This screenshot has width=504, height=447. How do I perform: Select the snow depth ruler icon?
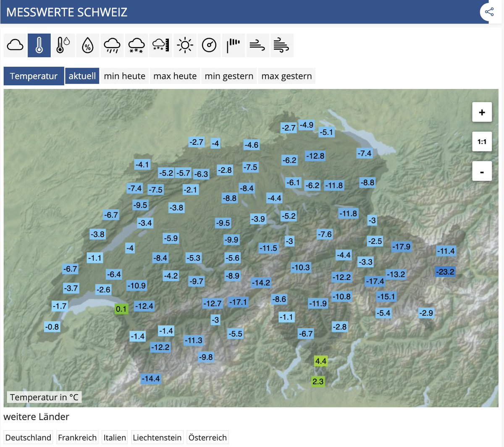coord(161,45)
